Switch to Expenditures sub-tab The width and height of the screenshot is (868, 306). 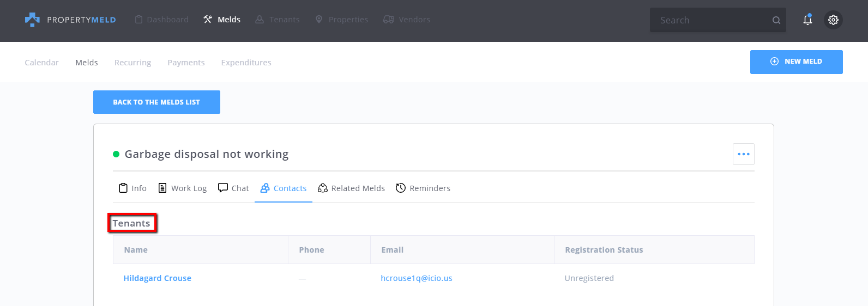point(246,63)
